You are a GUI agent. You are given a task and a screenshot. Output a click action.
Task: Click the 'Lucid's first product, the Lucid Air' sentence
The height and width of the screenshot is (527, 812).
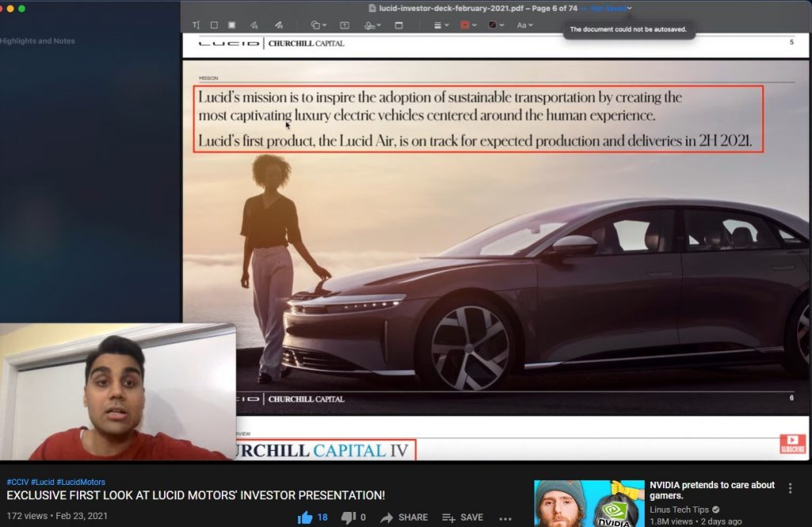[x=475, y=141]
